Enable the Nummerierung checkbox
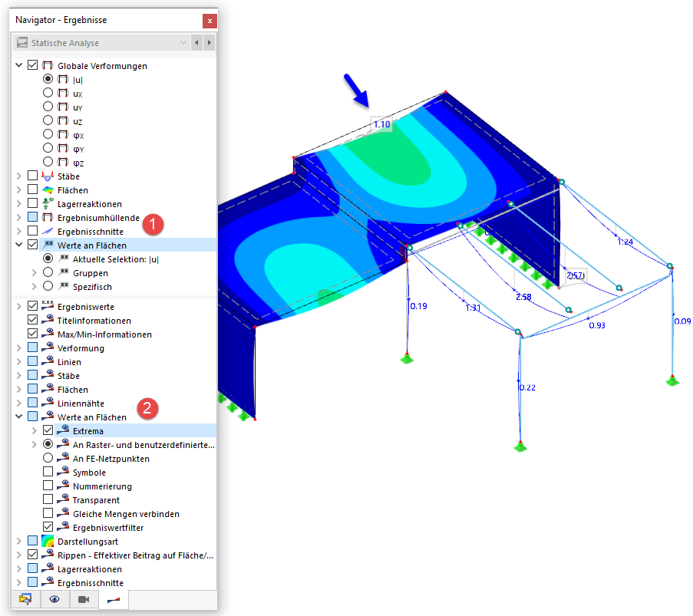 click(x=48, y=485)
